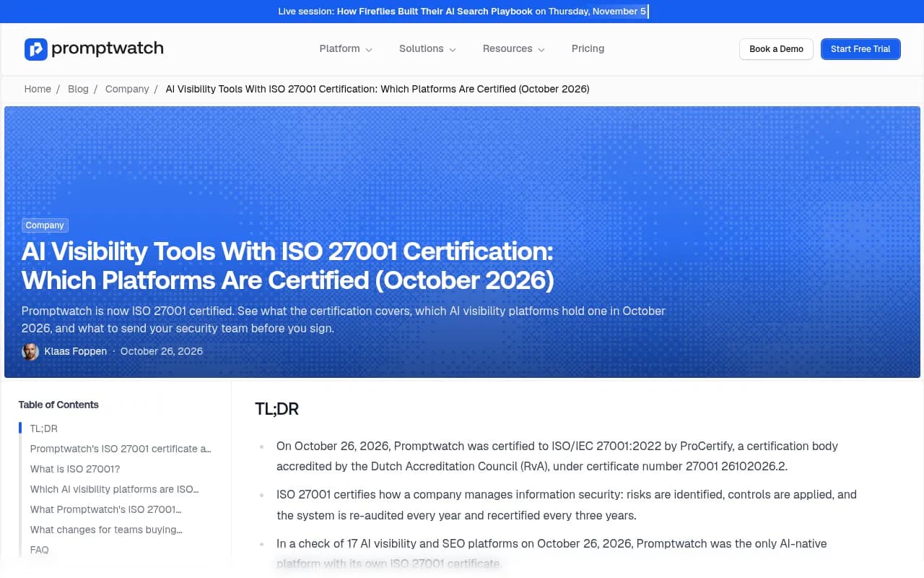Go to Home in the breadcrumb

click(x=38, y=89)
